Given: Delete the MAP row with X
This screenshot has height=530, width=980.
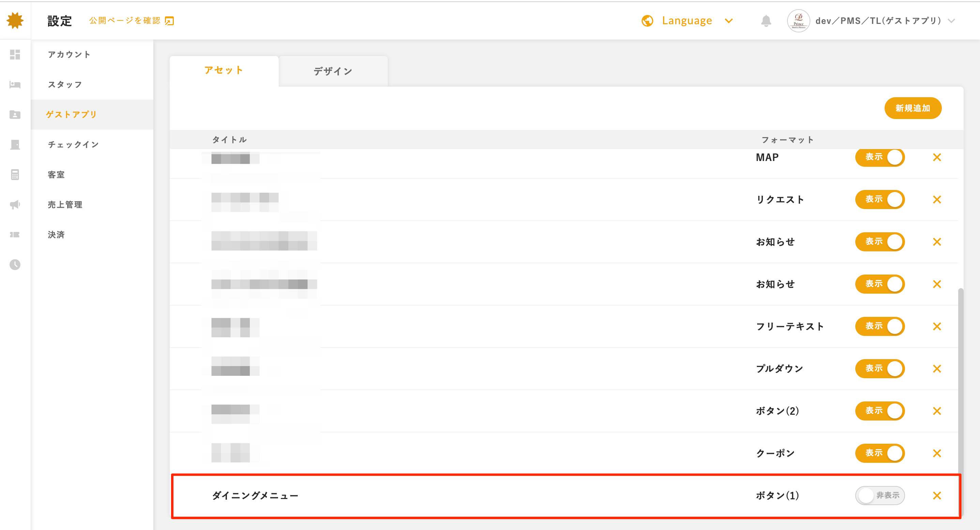Looking at the screenshot, I should pos(937,157).
